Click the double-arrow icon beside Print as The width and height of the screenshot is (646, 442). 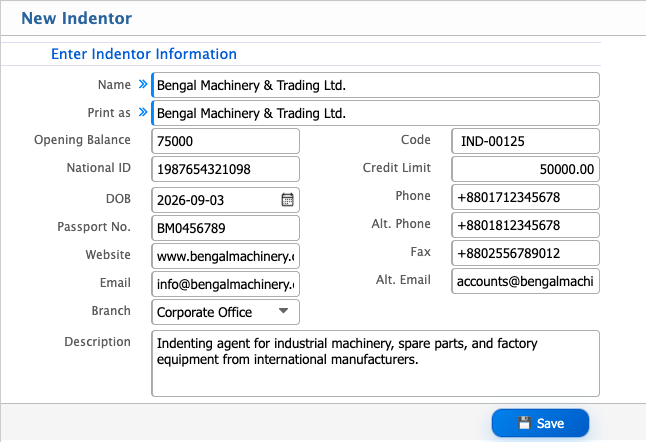pos(143,112)
